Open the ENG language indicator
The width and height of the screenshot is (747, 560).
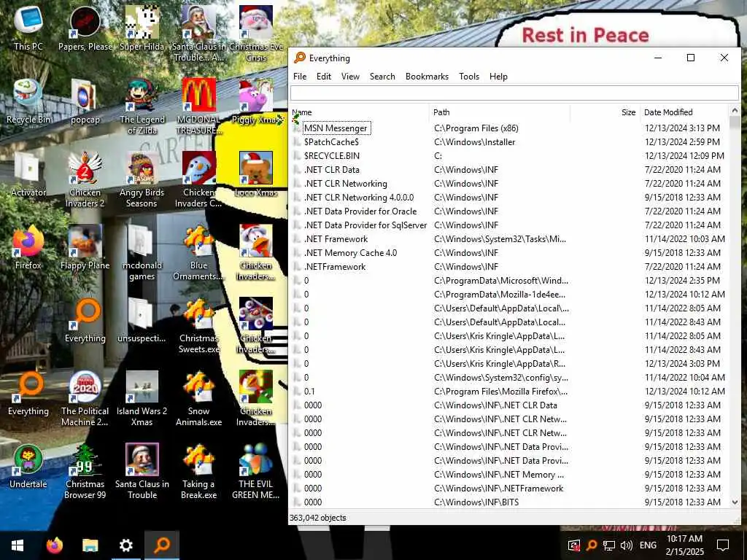click(x=648, y=545)
